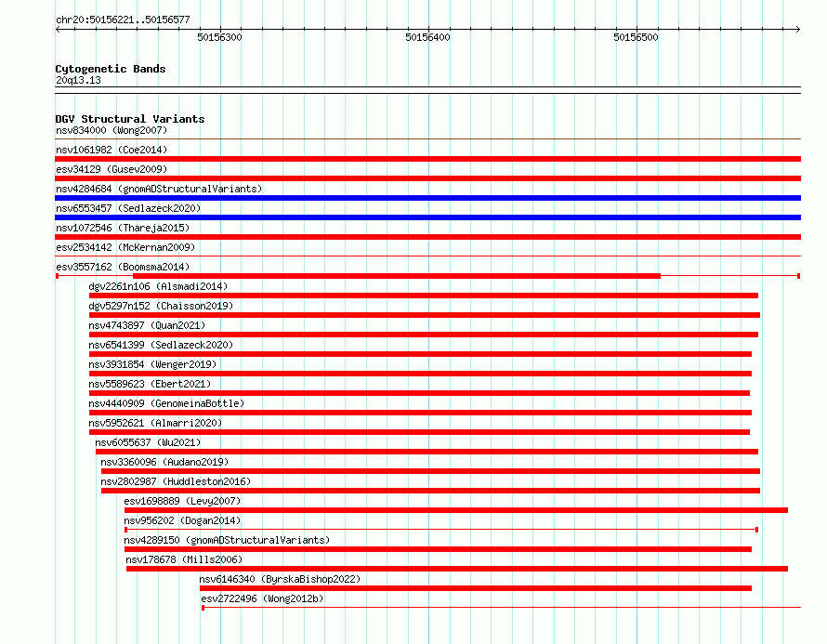This screenshot has width=827, height=644.
Task: Click the nsv956202 (Dogan2014) label
Action: (x=182, y=520)
